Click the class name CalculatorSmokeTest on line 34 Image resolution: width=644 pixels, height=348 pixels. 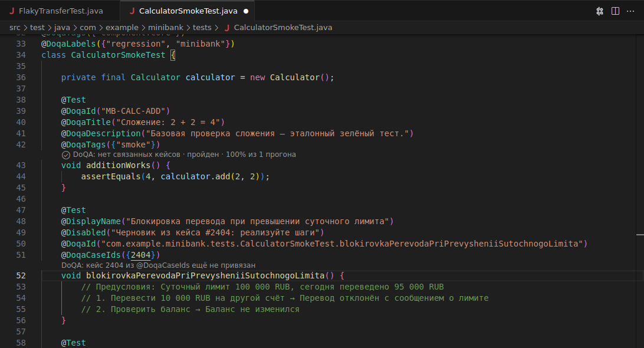tap(118, 55)
